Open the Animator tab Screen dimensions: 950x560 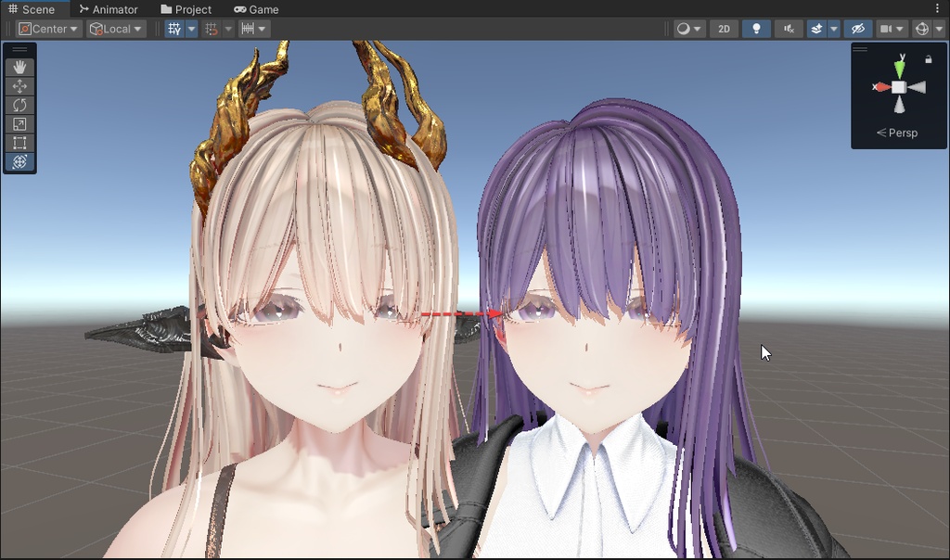pyautogui.click(x=109, y=9)
